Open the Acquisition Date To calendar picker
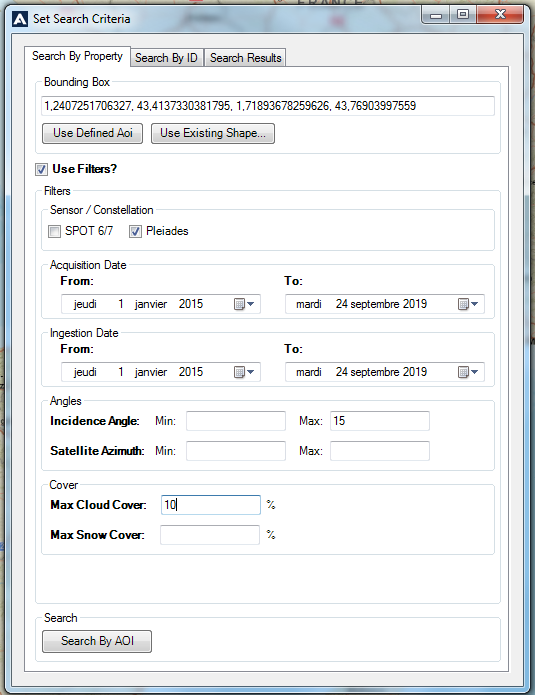The image size is (535, 695). (x=468, y=304)
